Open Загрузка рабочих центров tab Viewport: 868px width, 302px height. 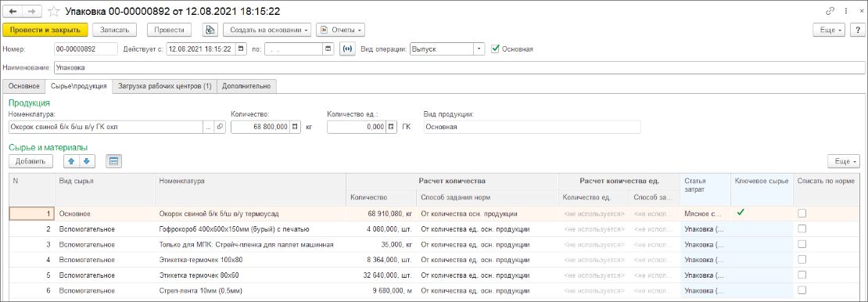point(165,86)
